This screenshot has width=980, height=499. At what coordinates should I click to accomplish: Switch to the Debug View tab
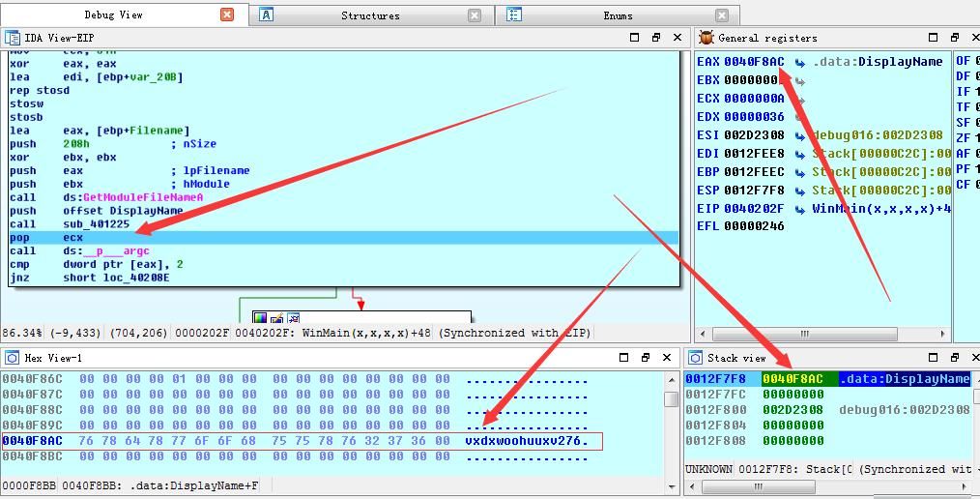tap(114, 15)
